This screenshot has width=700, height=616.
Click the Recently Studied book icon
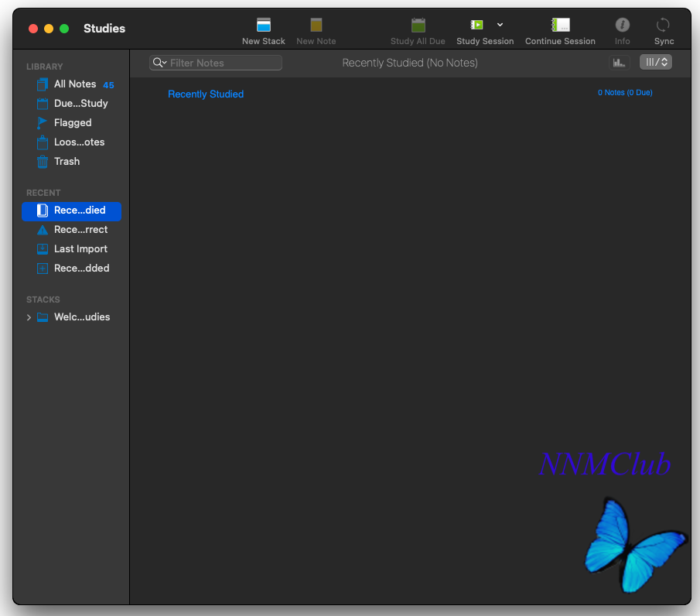(x=43, y=210)
